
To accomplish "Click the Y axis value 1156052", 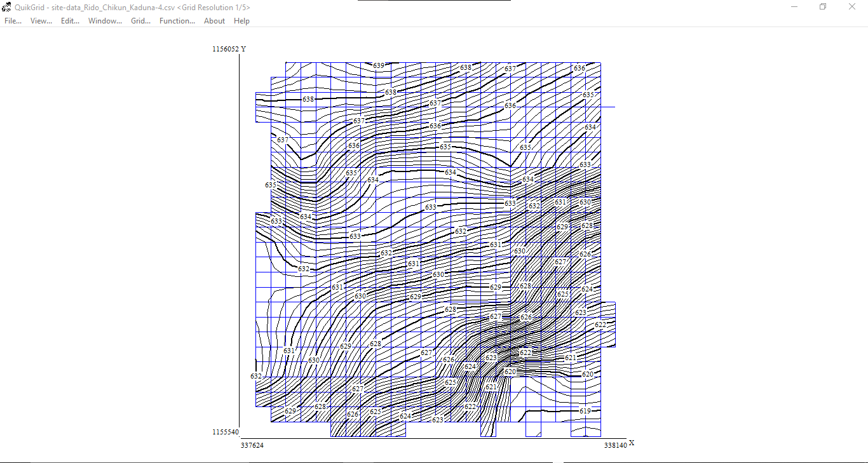I will [224, 48].
